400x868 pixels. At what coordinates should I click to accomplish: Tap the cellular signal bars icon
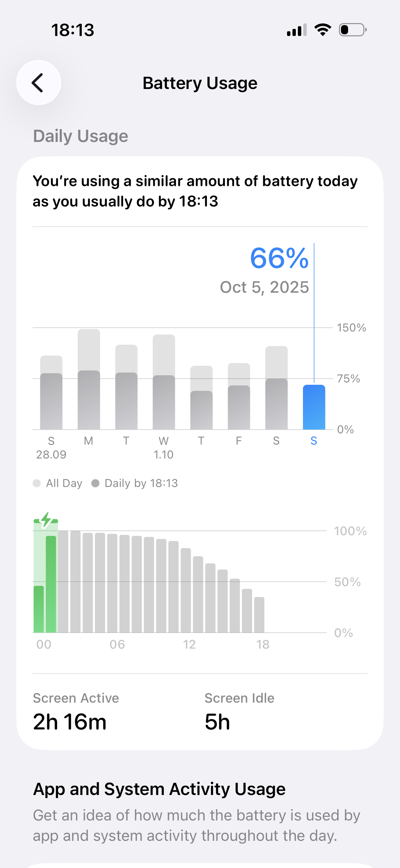297,30
